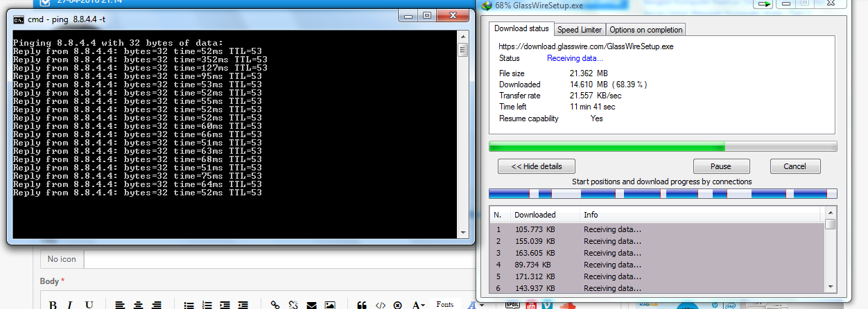Image resolution: width=868 pixels, height=309 pixels.
Task: Open the Fonts dropdown
Action: click(445, 305)
